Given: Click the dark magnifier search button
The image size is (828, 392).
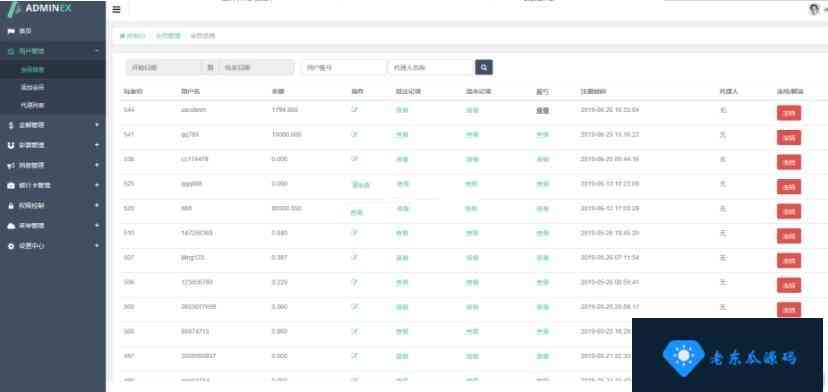Looking at the screenshot, I should coord(484,68).
